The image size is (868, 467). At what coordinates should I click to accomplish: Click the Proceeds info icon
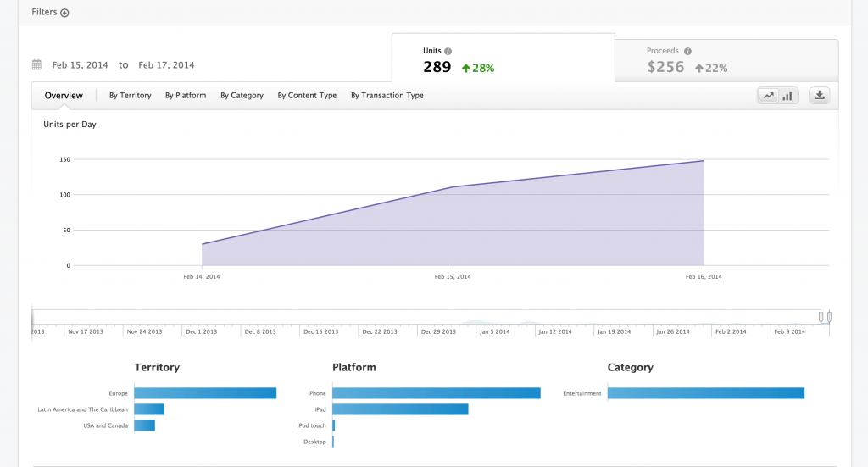click(x=687, y=51)
